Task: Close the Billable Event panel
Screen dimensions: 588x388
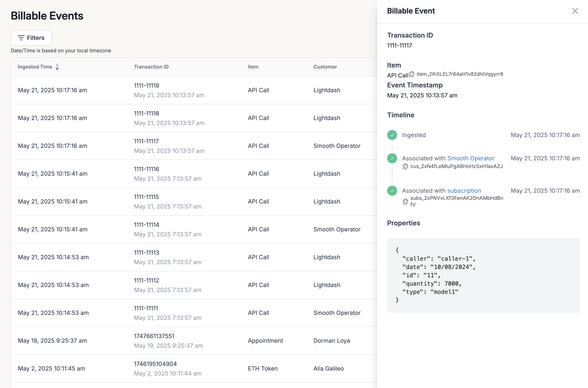Action: click(x=575, y=11)
